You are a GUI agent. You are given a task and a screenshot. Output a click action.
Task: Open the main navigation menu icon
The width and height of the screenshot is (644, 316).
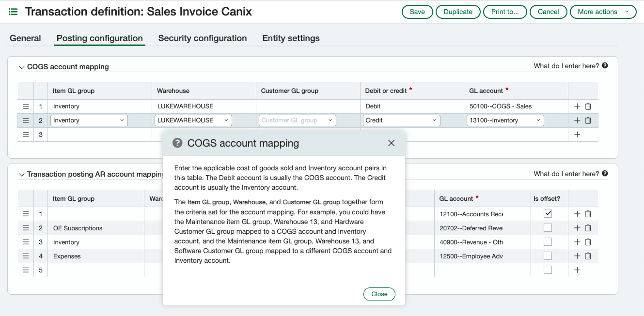pos(13,12)
